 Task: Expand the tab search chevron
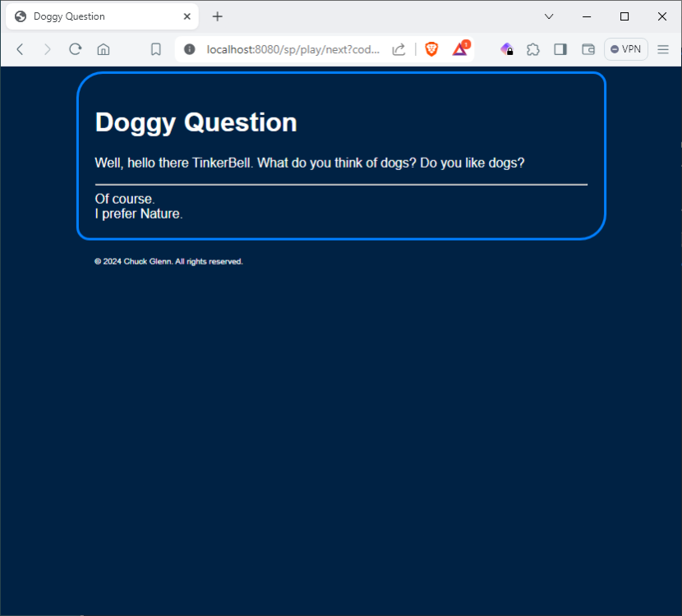click(549, 16)
